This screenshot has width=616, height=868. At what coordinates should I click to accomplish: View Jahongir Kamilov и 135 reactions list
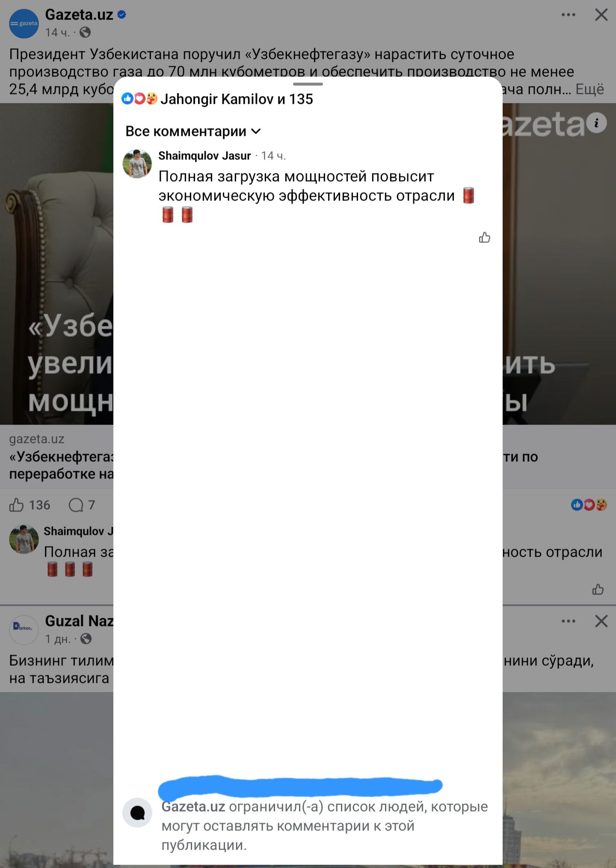tap(237, 99)
